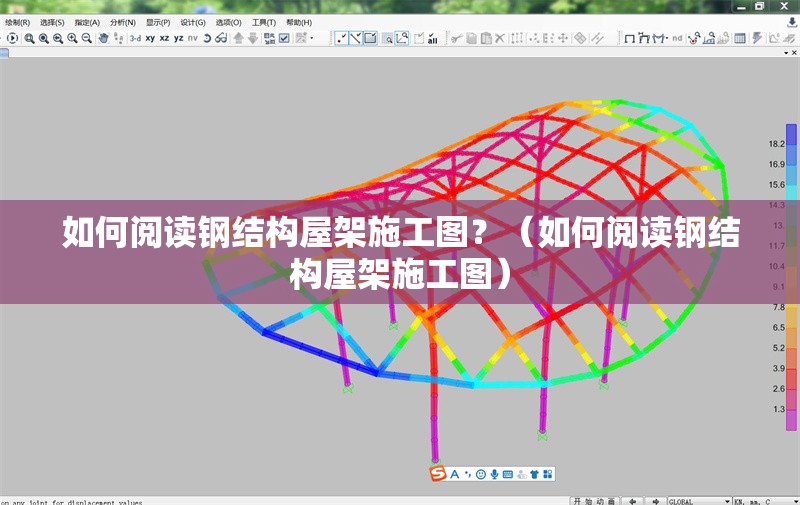The height and width of the screenshot is (505, 800).
Task: Toggle snap to lines icon
Action: [356, 38]
